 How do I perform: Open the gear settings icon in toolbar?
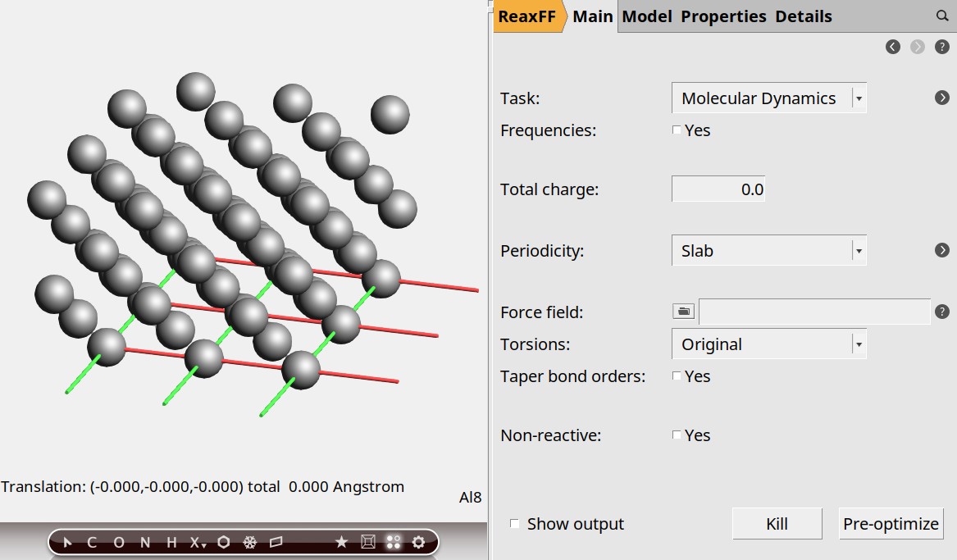pyautogui.click(x=419, y=542)
